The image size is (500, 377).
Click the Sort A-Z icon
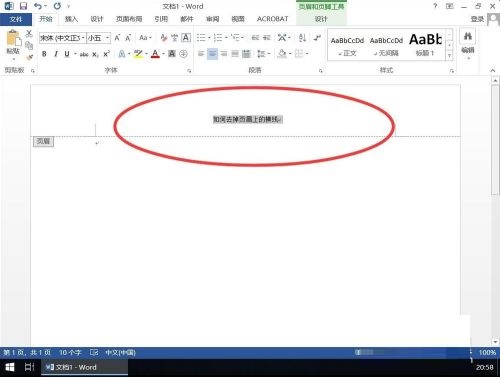pos(302,38)
